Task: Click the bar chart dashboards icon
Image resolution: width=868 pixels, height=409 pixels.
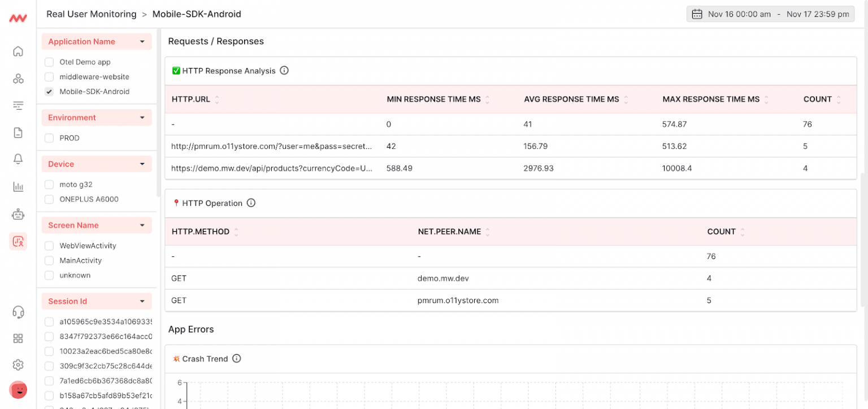Action: tap(18, 187)
